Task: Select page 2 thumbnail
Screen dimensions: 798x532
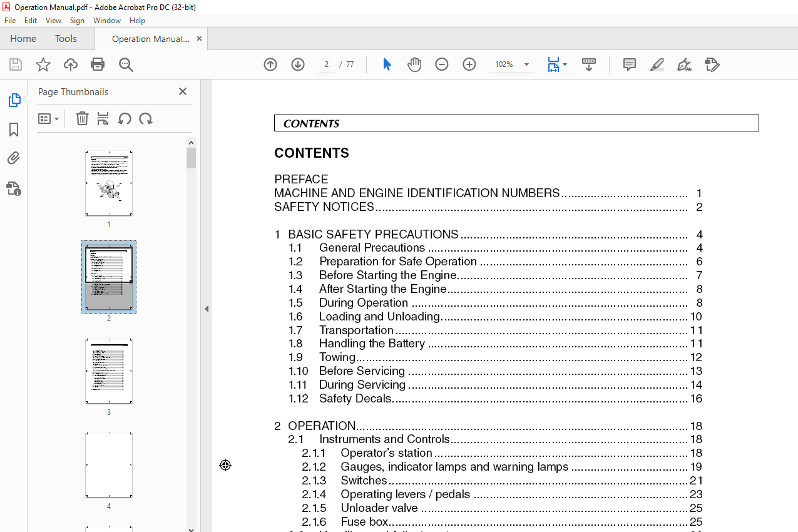Action: click(109, 277)
